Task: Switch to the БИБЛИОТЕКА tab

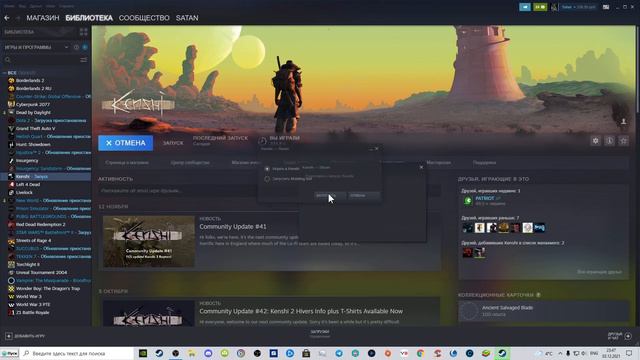Action: (89, 18)
